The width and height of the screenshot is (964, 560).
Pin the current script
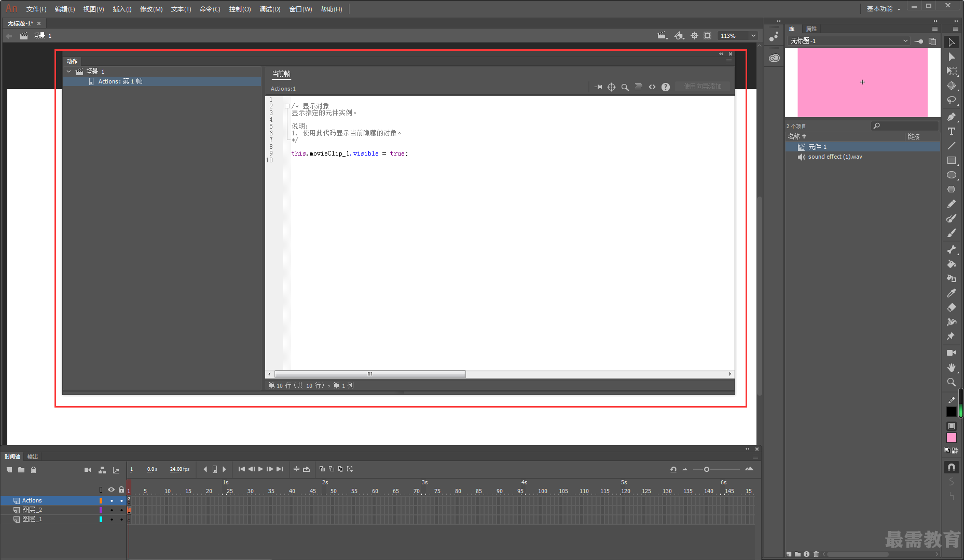(598, 87)
